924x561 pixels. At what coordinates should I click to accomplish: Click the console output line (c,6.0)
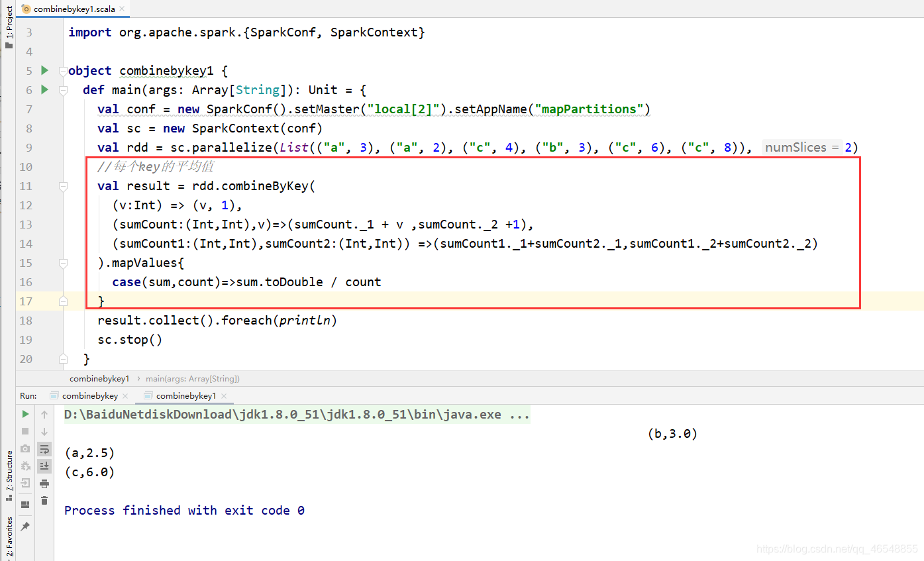pyautogui.click(x=89, y=472)
